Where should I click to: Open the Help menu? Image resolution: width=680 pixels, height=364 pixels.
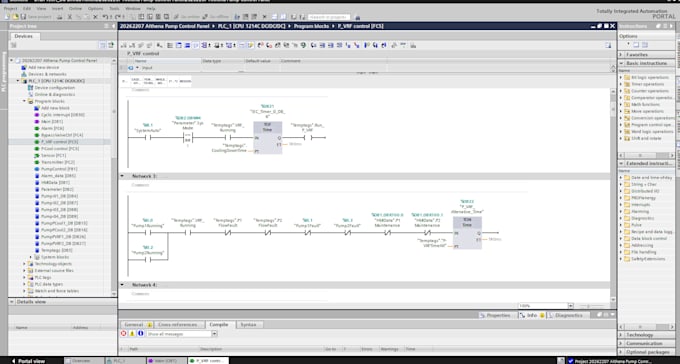click(x=151, y=9)
